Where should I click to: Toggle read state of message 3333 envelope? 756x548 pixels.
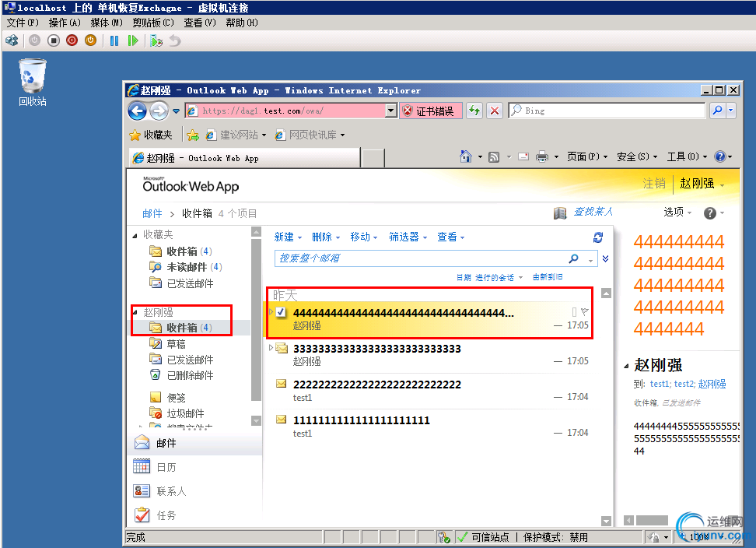click(x=281, y=349)
